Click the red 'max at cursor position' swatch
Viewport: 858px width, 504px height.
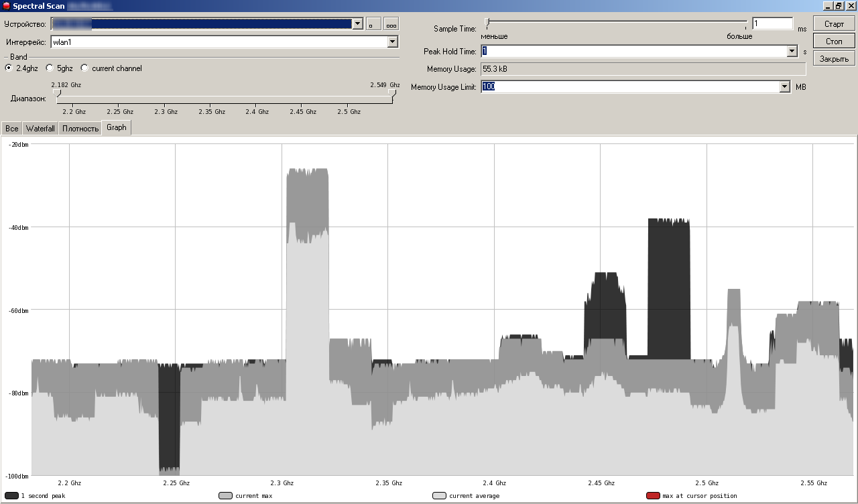(653, 496)
